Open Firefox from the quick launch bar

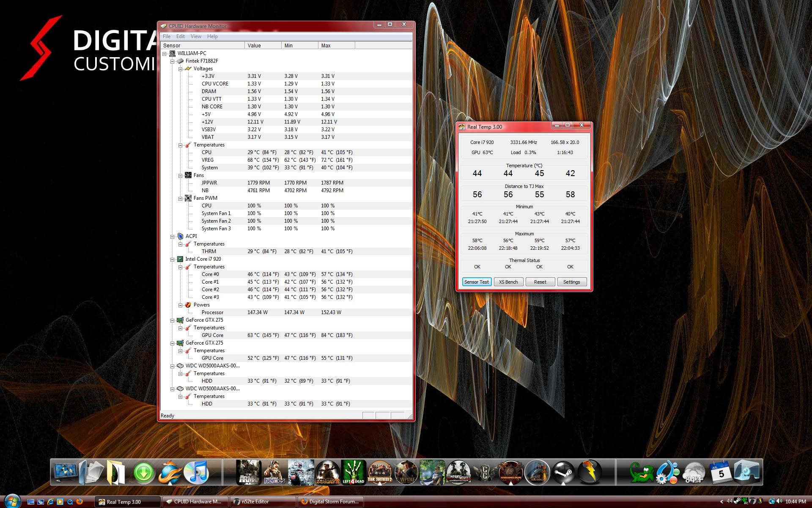[80, 502]
